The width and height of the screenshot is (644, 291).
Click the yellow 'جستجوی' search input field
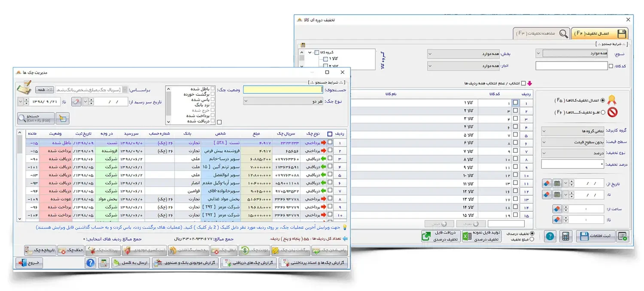tap(283, 90)
